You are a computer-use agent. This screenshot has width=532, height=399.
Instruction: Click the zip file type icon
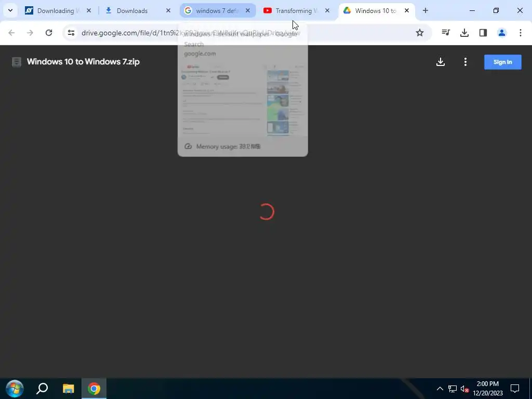click(16, 62)
